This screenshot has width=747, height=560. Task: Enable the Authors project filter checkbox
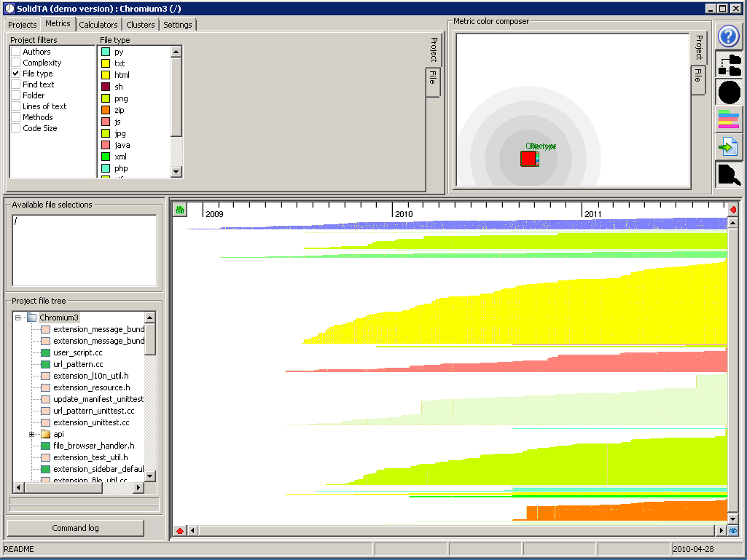coord(16,52)
